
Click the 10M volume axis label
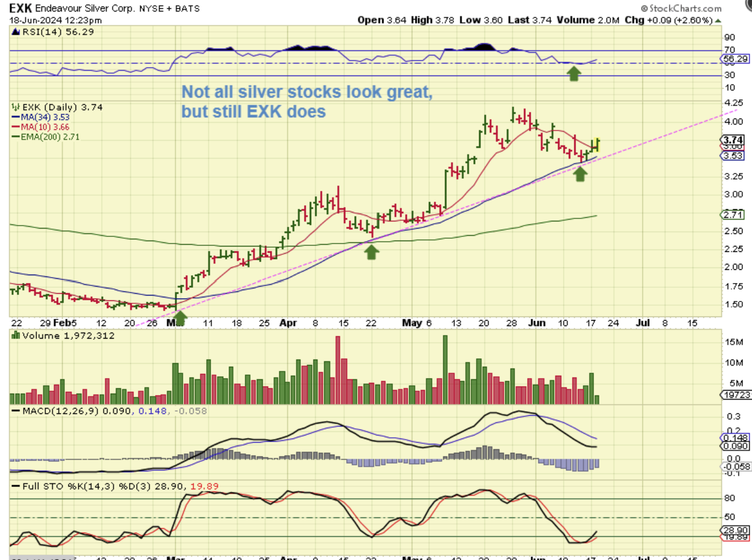[735, 363]
